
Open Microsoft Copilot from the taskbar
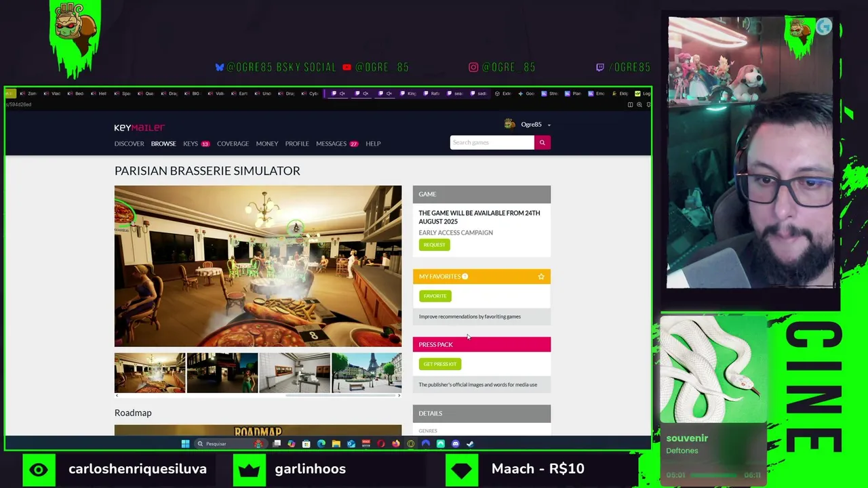tap(292, 444)
